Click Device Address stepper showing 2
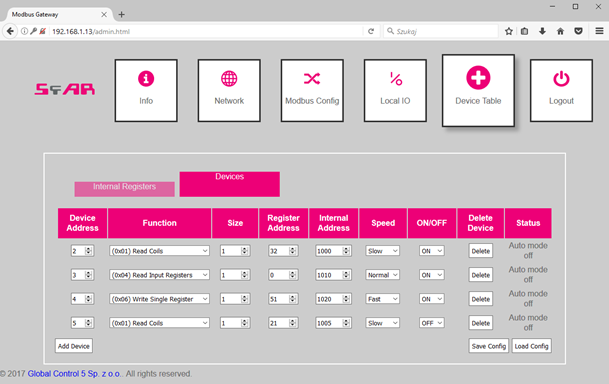Image resolution: width=609 pixels, height=384 pixels. [82, 251]
